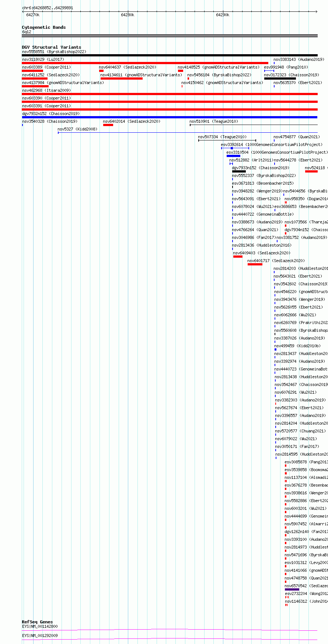
Task: Open the nsv3540328 (Chaisson2019) variant
Action: point(50,122)
